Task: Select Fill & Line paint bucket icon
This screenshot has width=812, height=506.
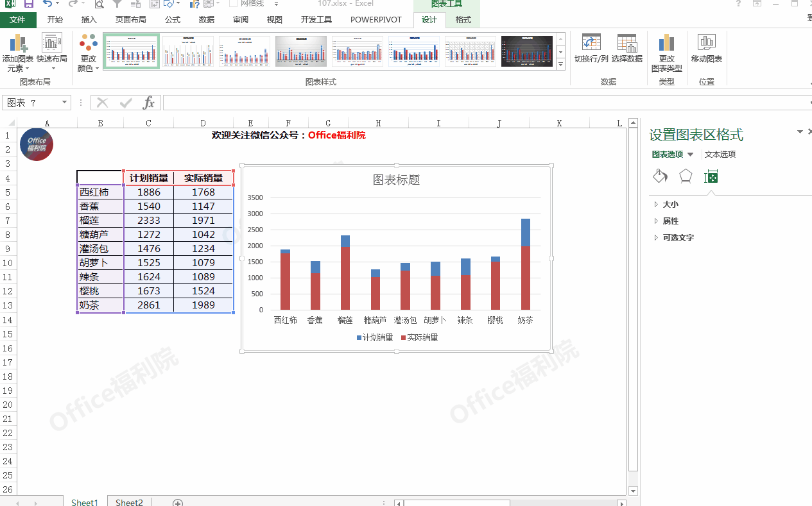Action: click(660, 176)
